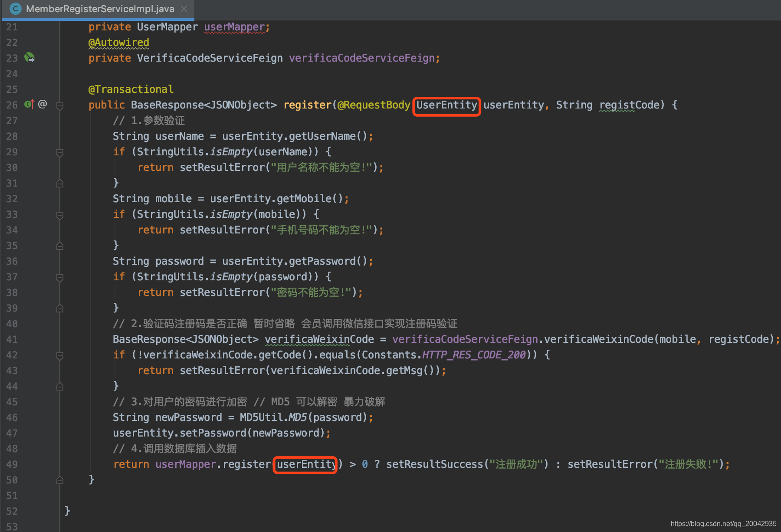The width and height of the screenshot is (781, 532).
Task: Click the comment '4.调用数据库插入数据'
Action: 175,449
